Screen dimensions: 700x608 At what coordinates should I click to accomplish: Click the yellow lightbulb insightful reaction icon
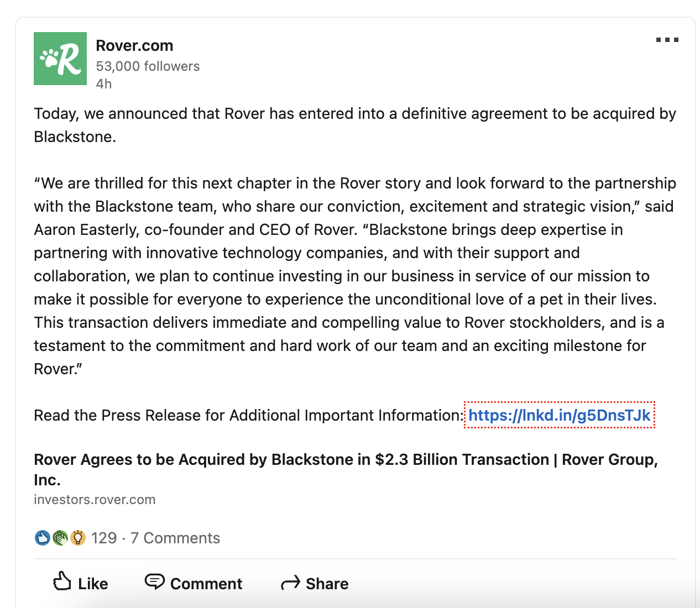78,538
